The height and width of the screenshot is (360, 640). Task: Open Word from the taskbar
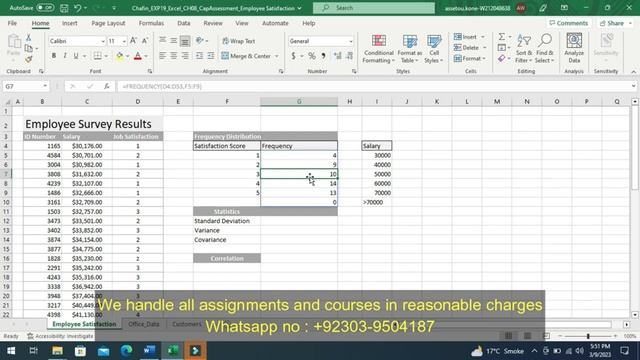tap(149, 351)
